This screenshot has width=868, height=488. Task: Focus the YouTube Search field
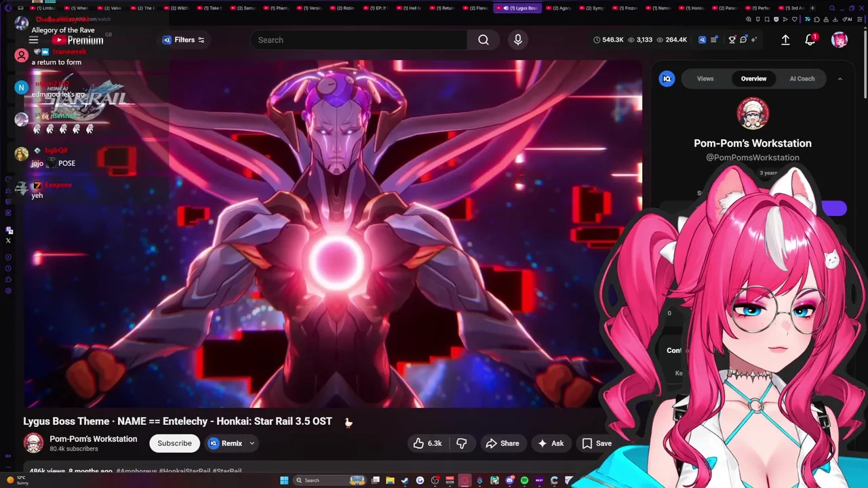point(359,40)
